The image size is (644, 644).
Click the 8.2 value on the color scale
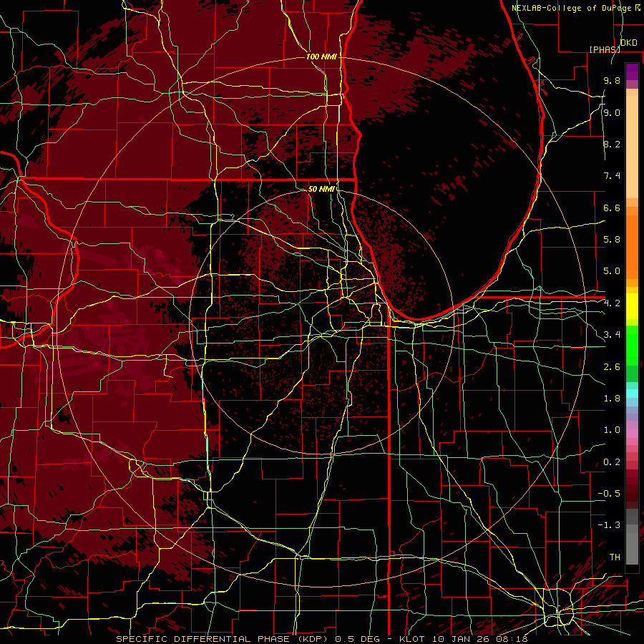click(612, 144)
